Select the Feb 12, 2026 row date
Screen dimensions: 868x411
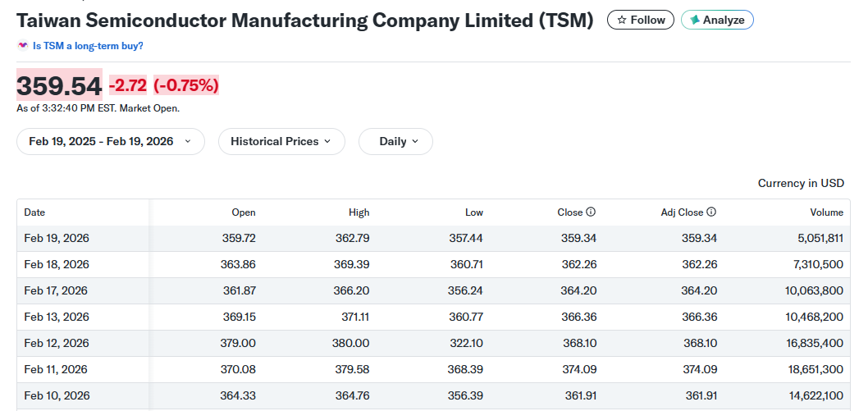(57, 344)
